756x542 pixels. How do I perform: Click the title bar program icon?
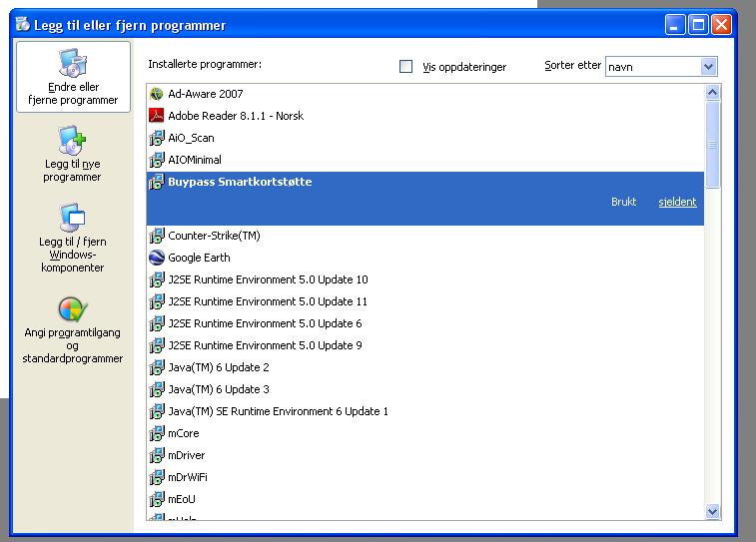coord(22,24)
